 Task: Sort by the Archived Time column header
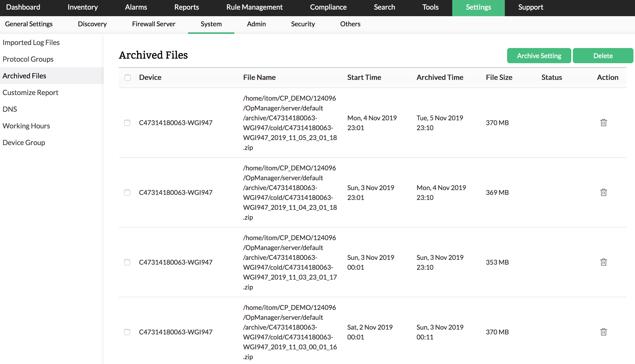tap(440, 77)
